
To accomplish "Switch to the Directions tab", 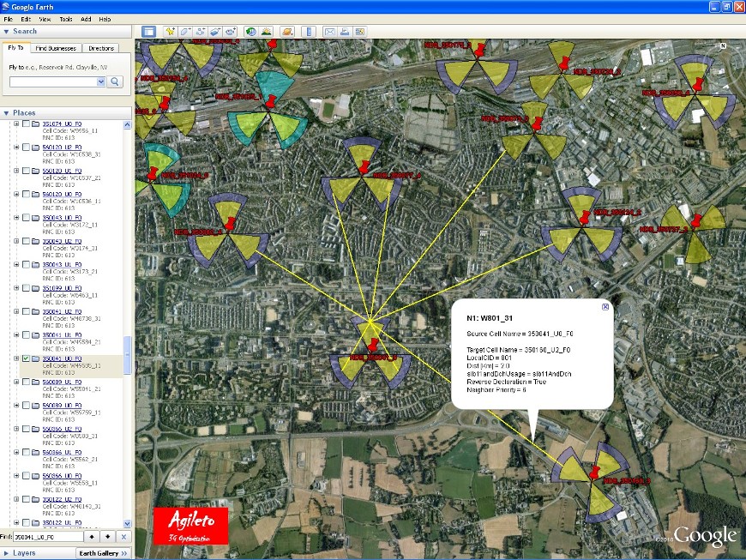I will tap(101, 48).
